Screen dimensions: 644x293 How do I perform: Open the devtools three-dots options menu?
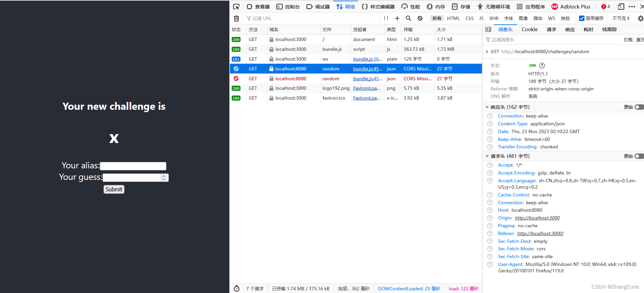(x=632, y=6)
